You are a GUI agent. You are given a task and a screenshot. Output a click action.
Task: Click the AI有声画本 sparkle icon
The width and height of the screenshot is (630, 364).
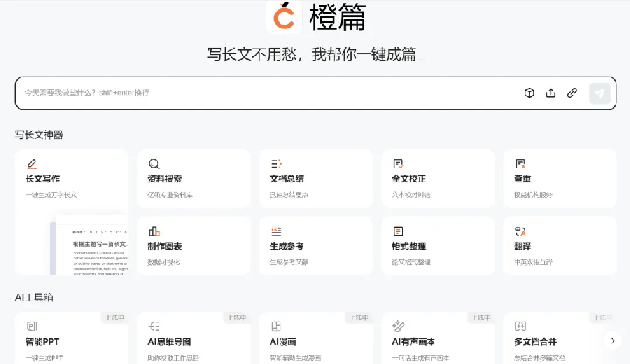[398, 325]
